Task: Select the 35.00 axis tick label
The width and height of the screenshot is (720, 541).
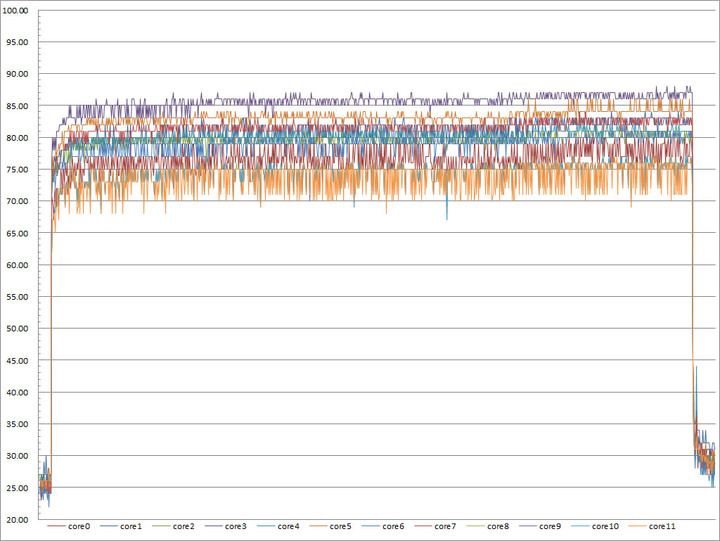Action: (x=17, y=424)
